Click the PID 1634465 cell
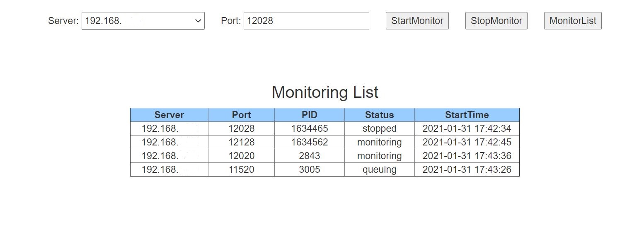 309,128
